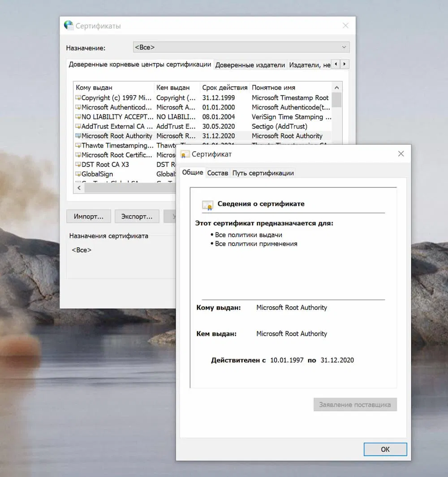Click the 31.12.2020 valid-to date in dialog
448x477 pixels.
pyautogui.click(x=337, y=360)
